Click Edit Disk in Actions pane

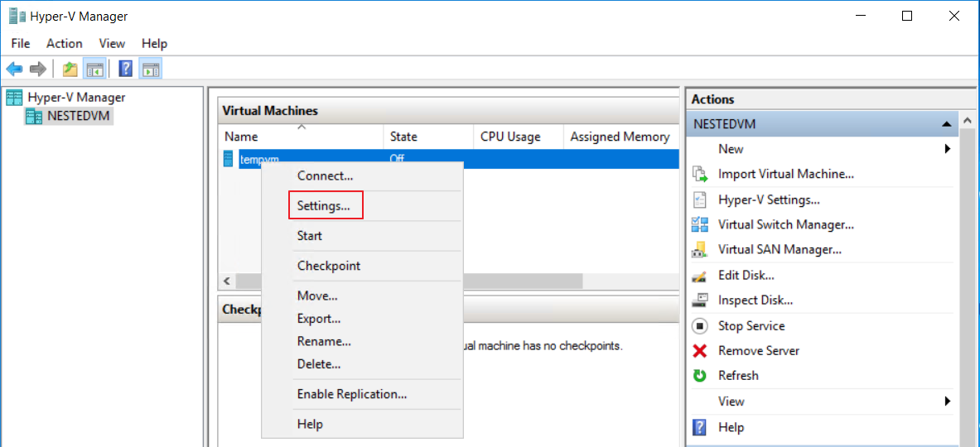pyautogui.click(x=746, y=275)
